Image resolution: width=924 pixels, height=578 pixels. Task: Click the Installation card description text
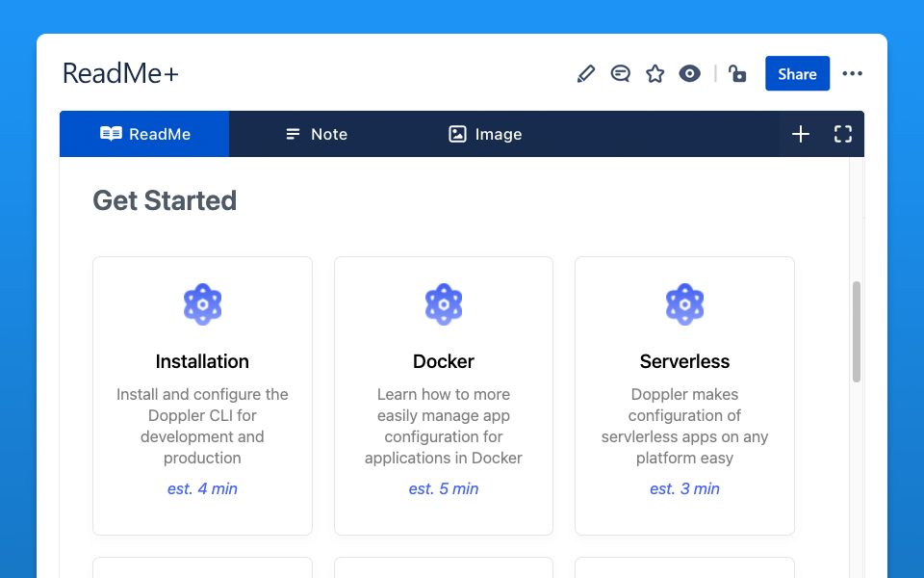pyautogui.click(x=202, y=426)
